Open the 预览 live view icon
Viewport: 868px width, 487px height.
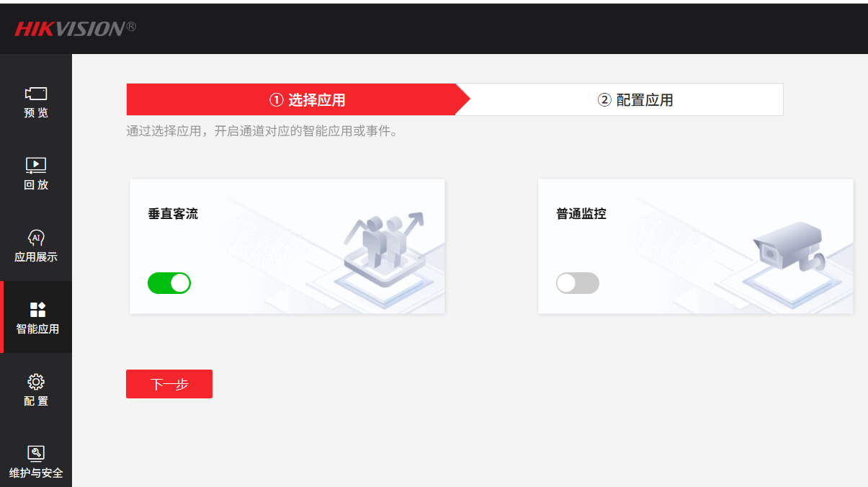pos(36,94)
